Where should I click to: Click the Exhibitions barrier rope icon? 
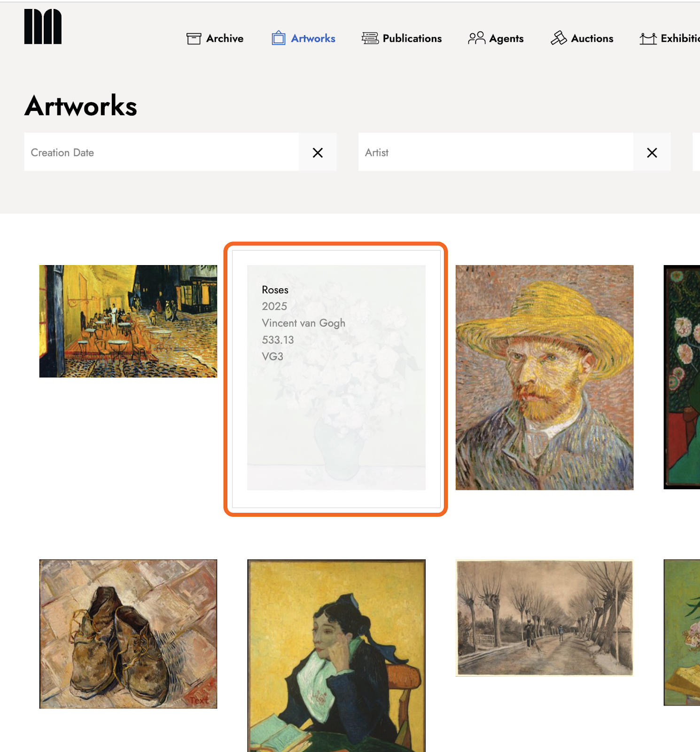tap(648, 39)
